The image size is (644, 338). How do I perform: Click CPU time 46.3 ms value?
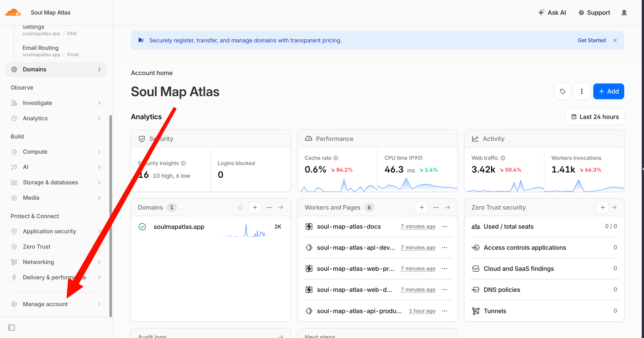[x=400, y=170]
